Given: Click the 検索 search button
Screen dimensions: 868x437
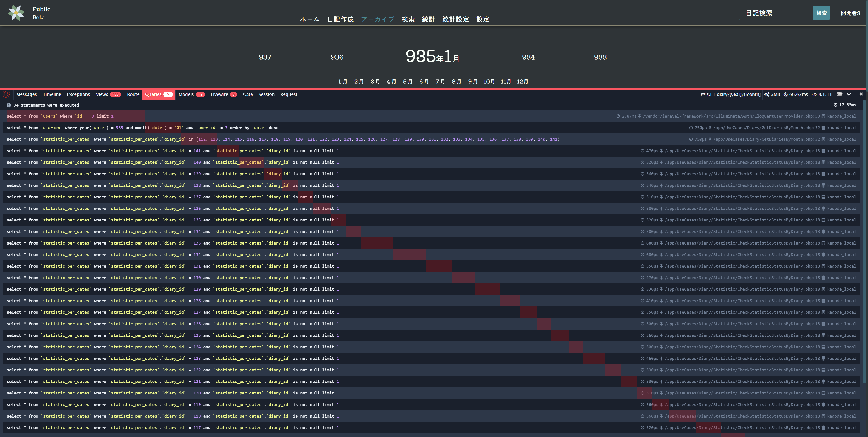Looking at the screenshot, I should point(821,13).
